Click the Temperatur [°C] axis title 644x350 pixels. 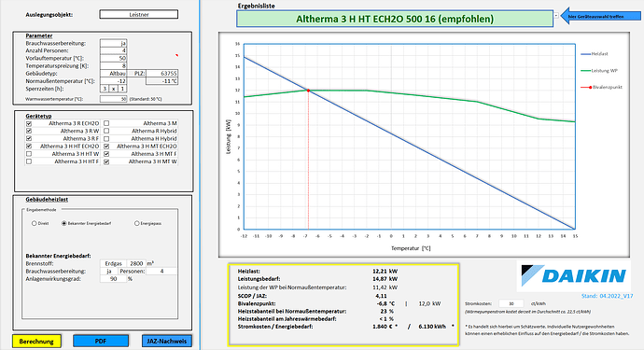[411, 248]
